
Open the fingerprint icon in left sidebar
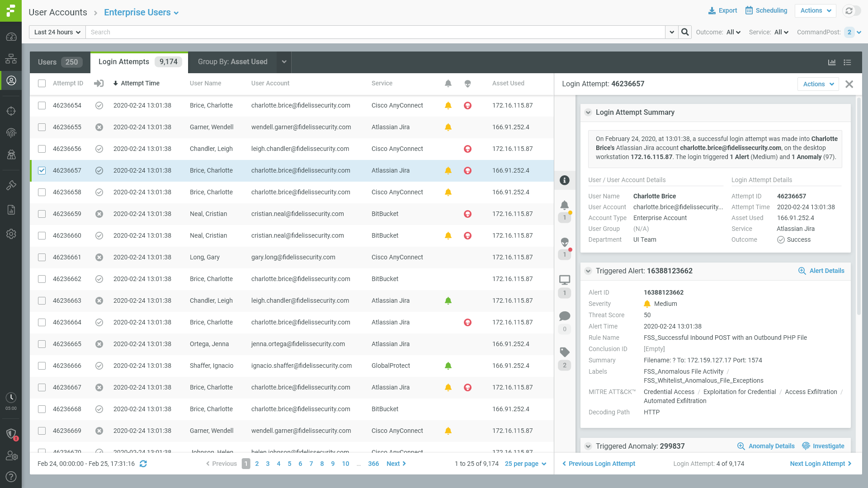tap(11, 133)
